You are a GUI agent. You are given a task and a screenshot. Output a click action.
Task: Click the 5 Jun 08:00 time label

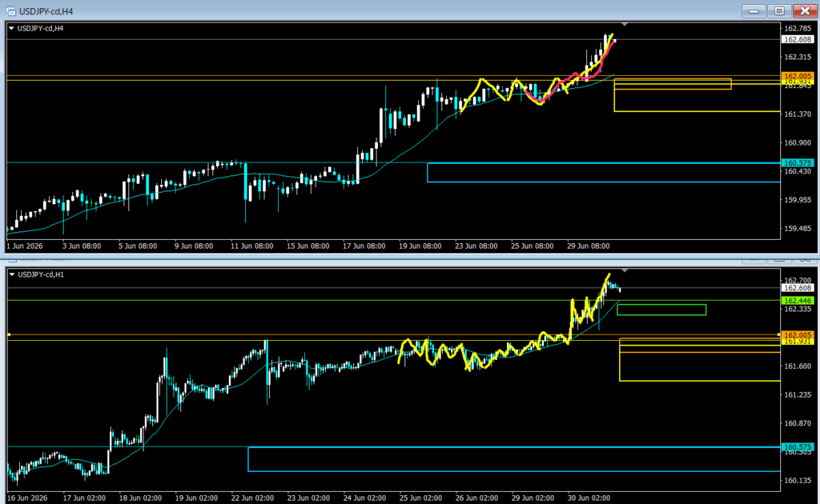coord(138,246)
